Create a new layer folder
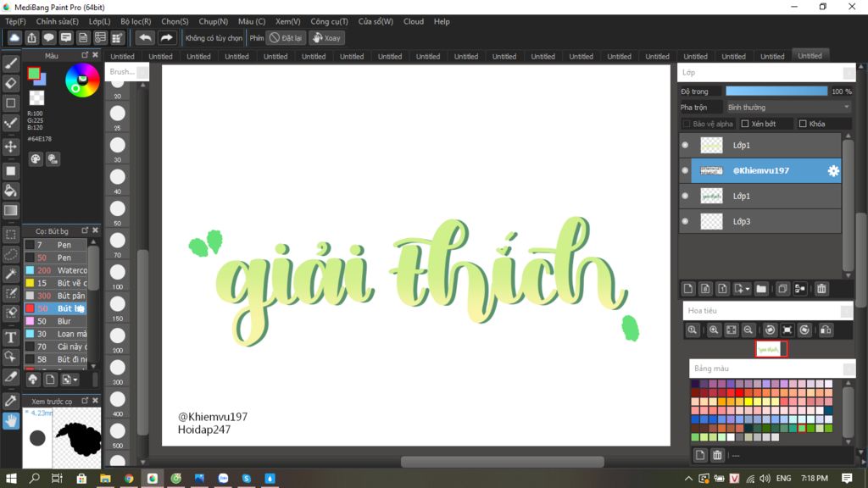The width and height of the screenshot is (868, 488). [761, 289]
